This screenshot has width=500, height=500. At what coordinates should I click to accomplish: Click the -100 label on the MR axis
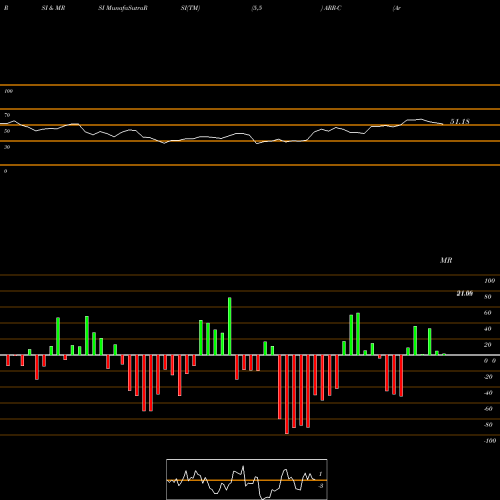tap(490, 441)
